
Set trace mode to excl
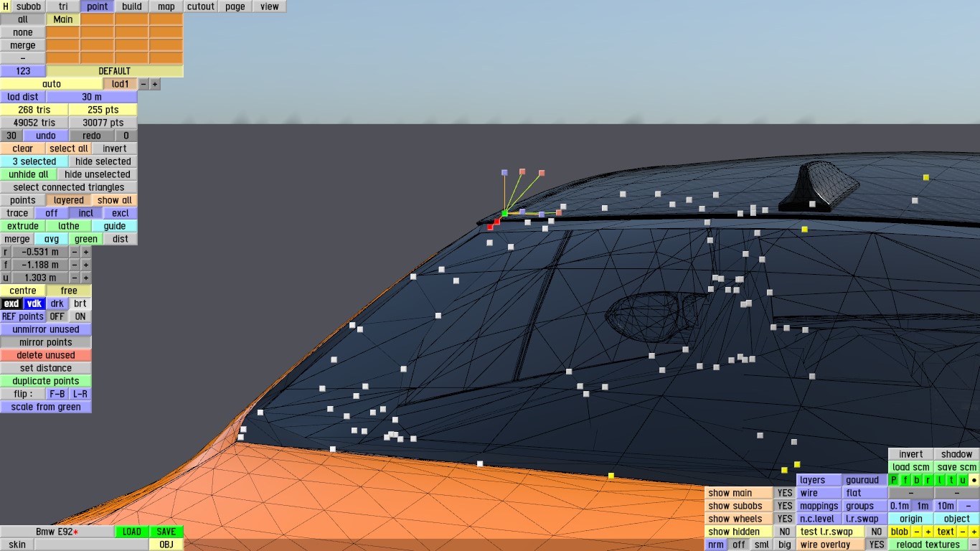121,213
